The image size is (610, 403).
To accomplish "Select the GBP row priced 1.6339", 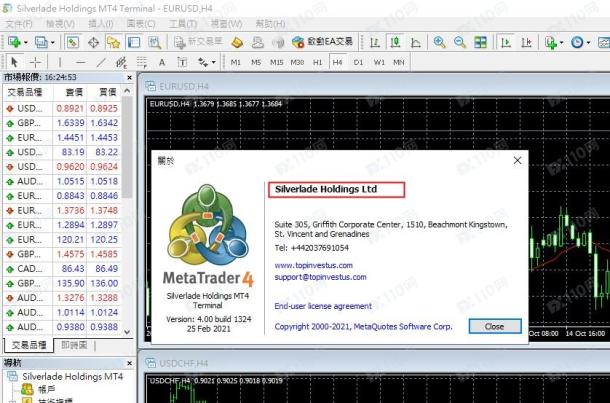I will tap(62, 123).
